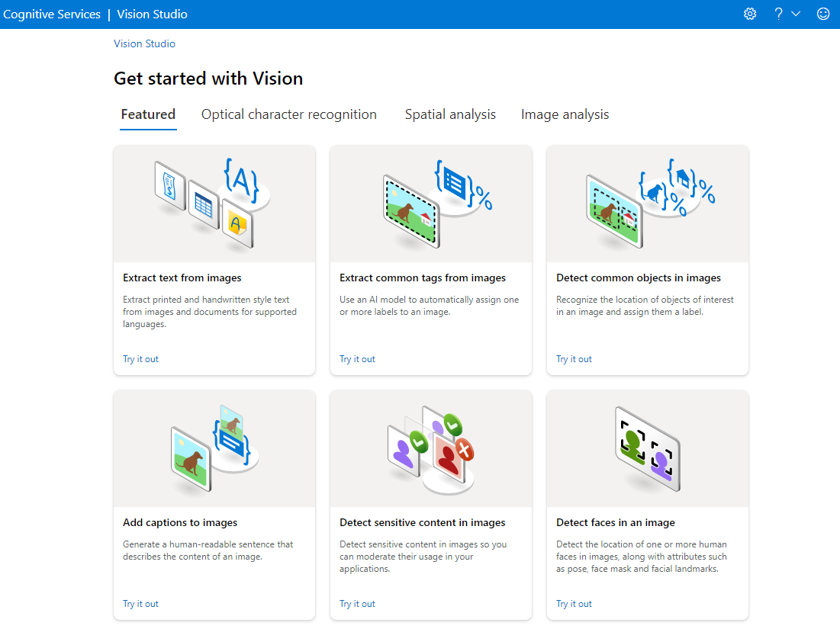The height and width of the screenshot is (629, 840).
Task: Click the Extract text from images illustration
Action: click(x=214, y=204)
